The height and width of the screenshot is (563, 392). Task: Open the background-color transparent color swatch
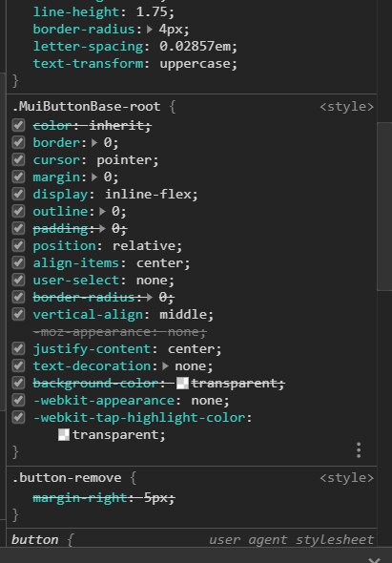(182, 384)
